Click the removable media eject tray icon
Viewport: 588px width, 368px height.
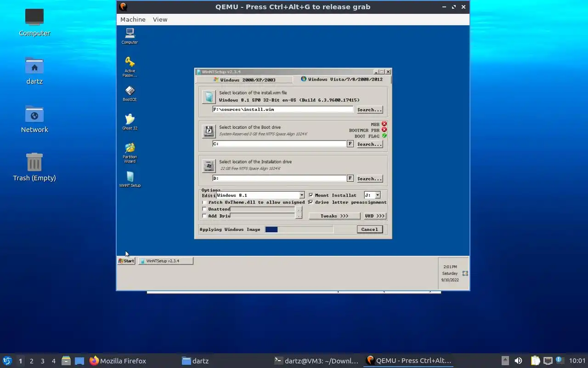coord(505,361)
